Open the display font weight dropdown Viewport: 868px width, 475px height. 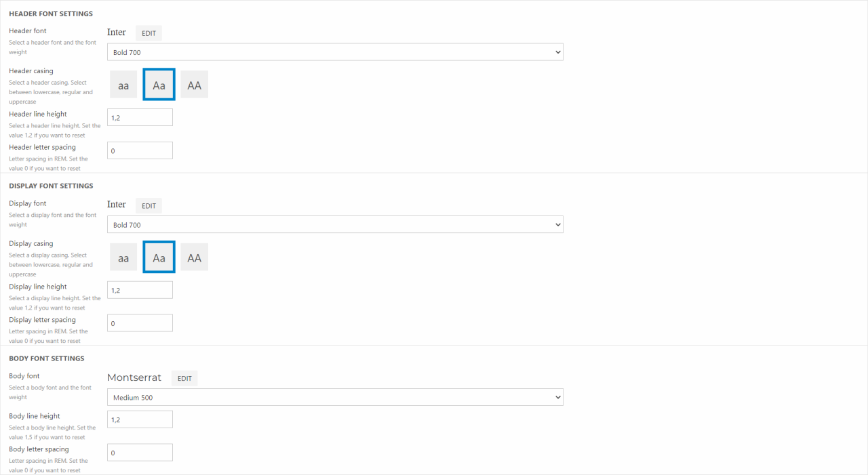coord(335,225)
